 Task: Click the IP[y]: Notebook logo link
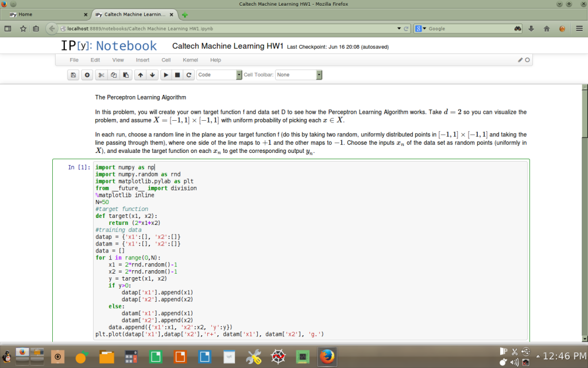pyautogui.click(x=109, y=46)
